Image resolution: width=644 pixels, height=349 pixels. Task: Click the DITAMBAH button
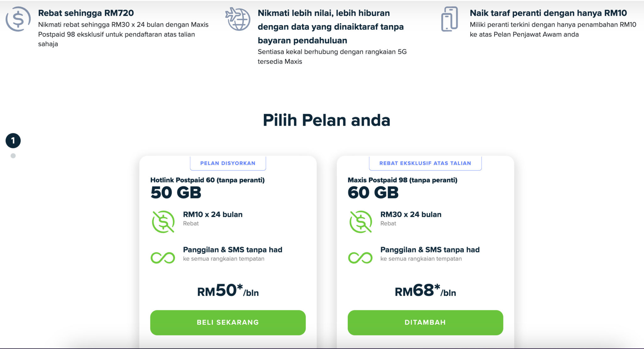425,323
